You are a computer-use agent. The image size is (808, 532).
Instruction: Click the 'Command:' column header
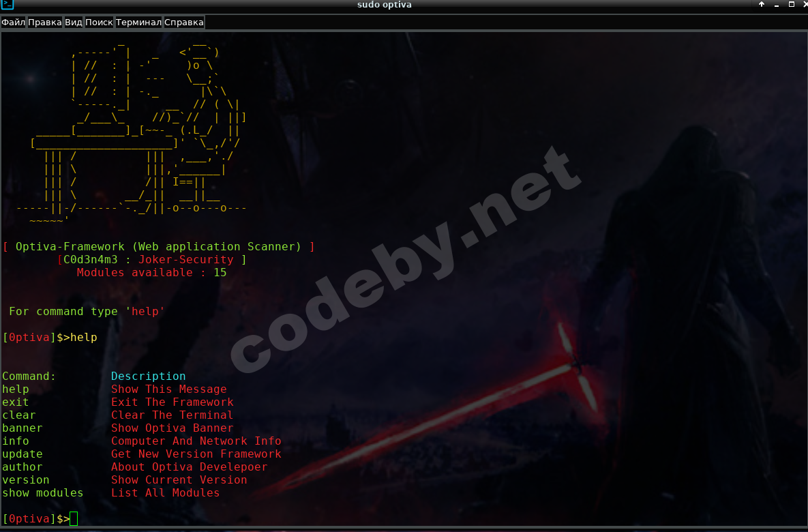(x=29, y=376)
